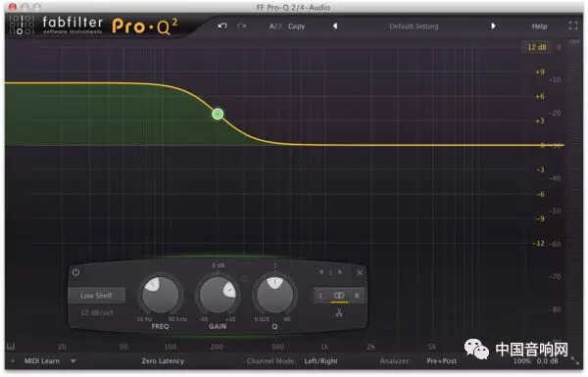Open the 12 dB display range dropdown

[x=537, y=47]
